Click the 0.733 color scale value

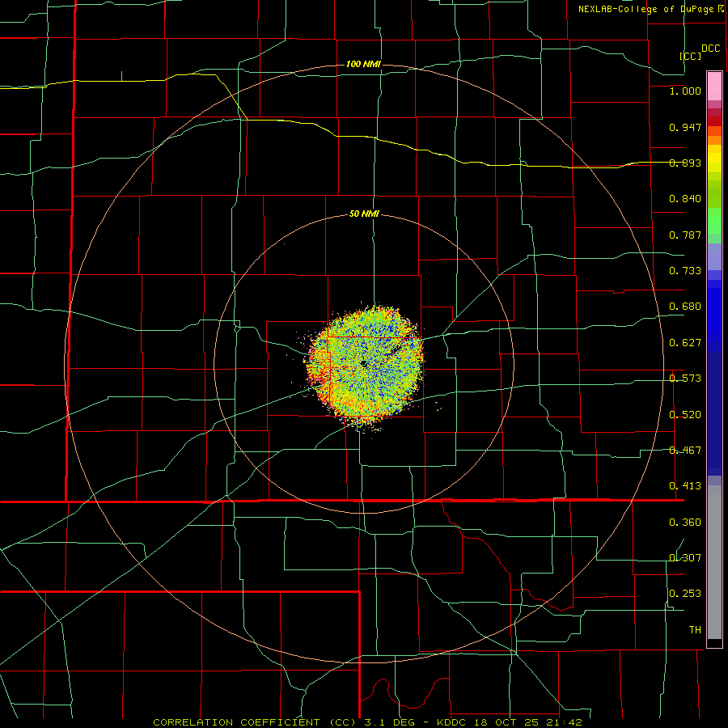tap(685, 271)
